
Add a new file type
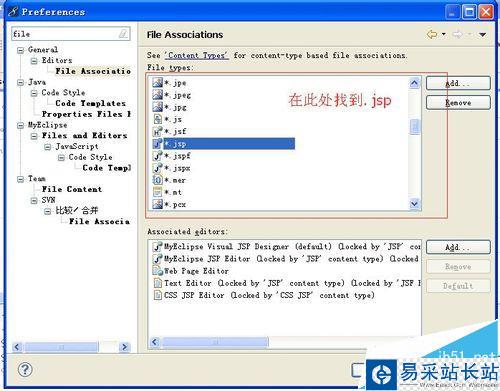coord(458,83)
